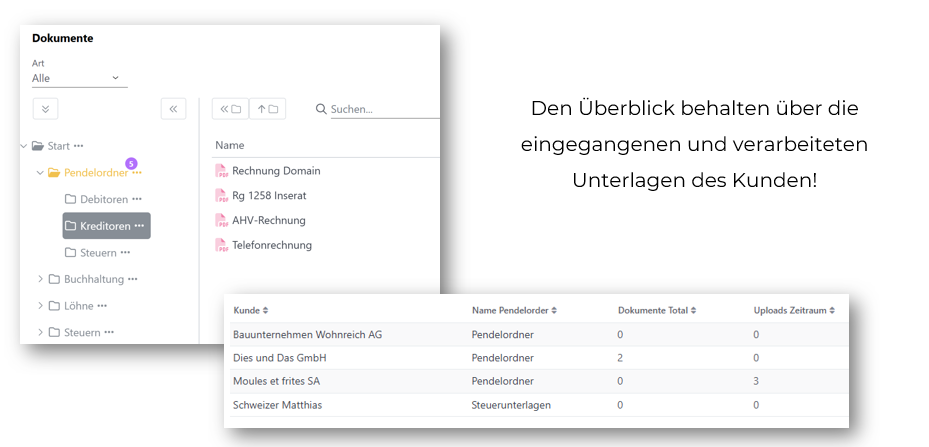Sort the table by Kunde column

tap(250, 311)
